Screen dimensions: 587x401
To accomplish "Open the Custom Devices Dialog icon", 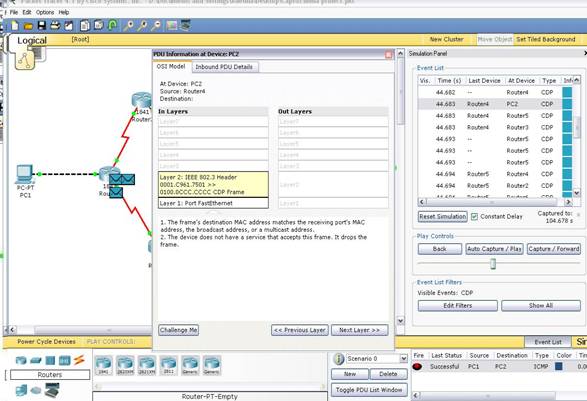I will [x=185, y=25].
